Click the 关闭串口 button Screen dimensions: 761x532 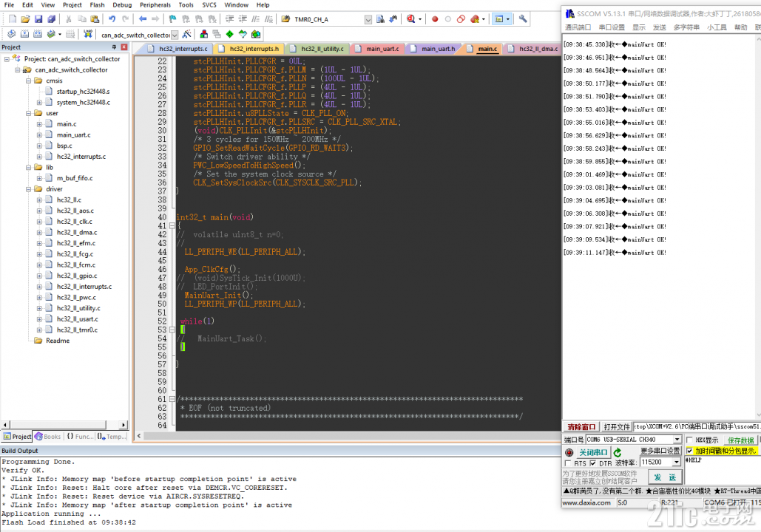point(593,452)
